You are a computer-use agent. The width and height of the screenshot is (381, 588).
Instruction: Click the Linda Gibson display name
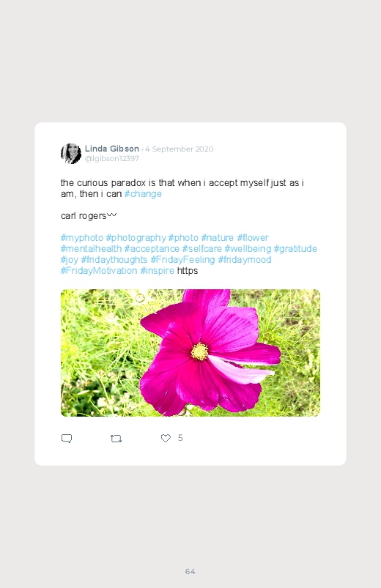point(112,149)
